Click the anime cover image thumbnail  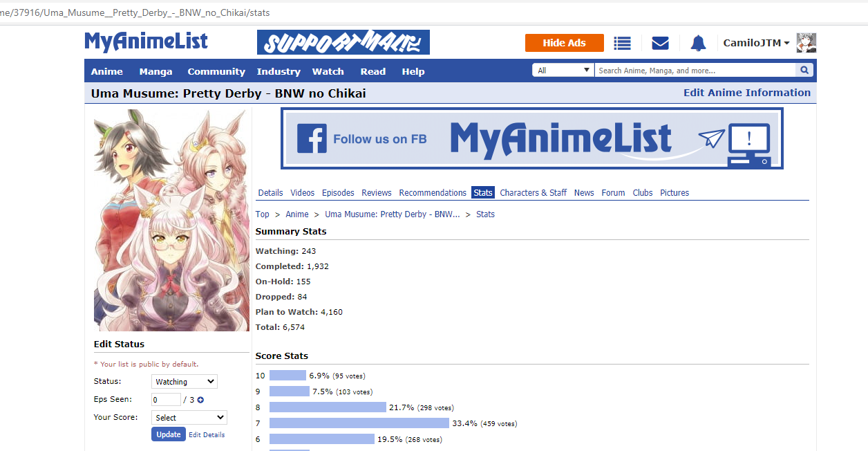pyautogui.click(x=171, y=220)
